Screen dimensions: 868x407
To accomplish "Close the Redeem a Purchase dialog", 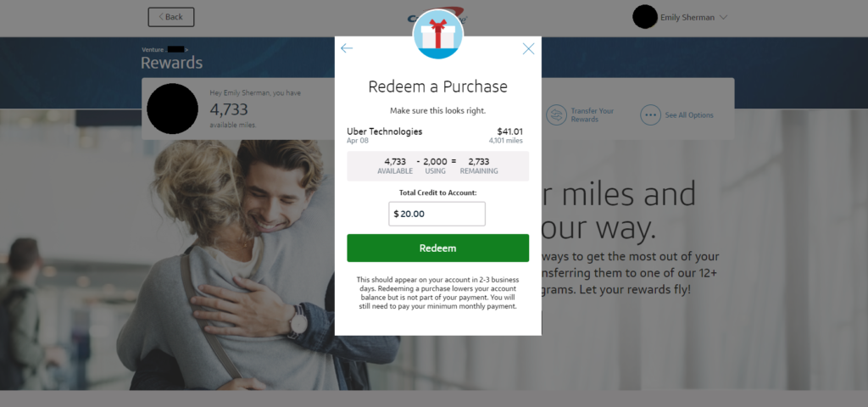I will click(529, 48).
